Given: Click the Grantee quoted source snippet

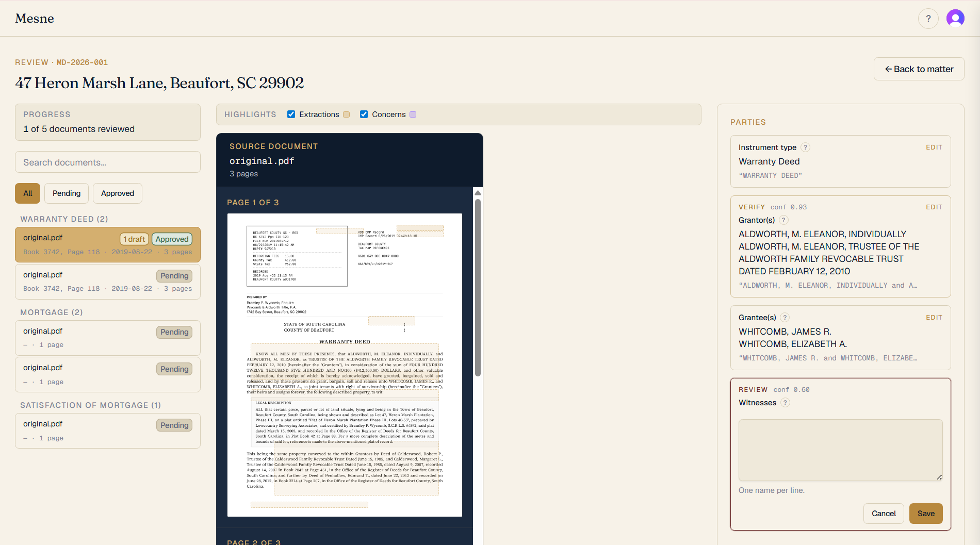Looking at the screenshot, I should tap(828, 358).
